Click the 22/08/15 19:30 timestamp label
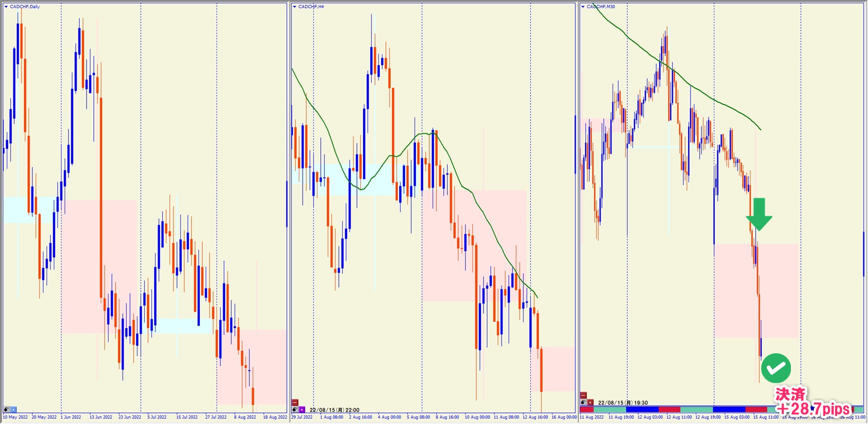868x424 pixels. click(622, 403)
